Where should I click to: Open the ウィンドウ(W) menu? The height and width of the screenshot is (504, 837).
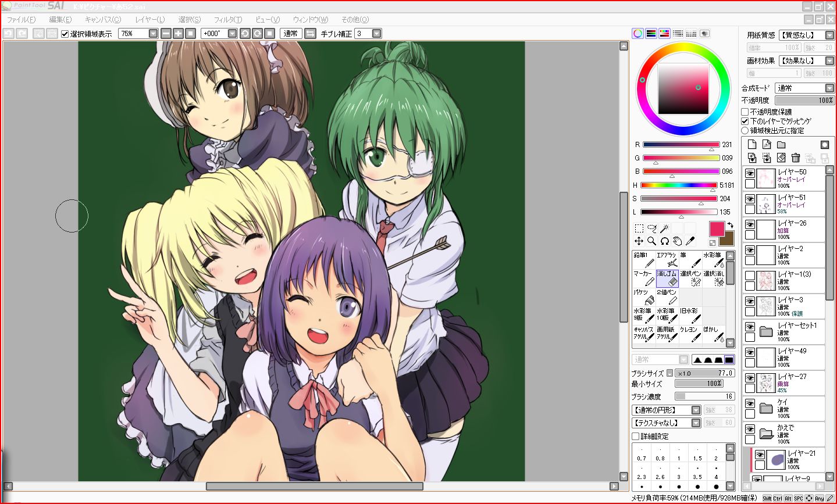click(x=311, y=20)
